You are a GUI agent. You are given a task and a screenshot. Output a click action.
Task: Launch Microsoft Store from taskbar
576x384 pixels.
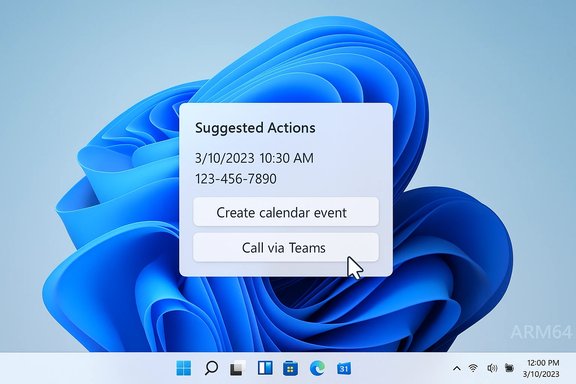290,368
